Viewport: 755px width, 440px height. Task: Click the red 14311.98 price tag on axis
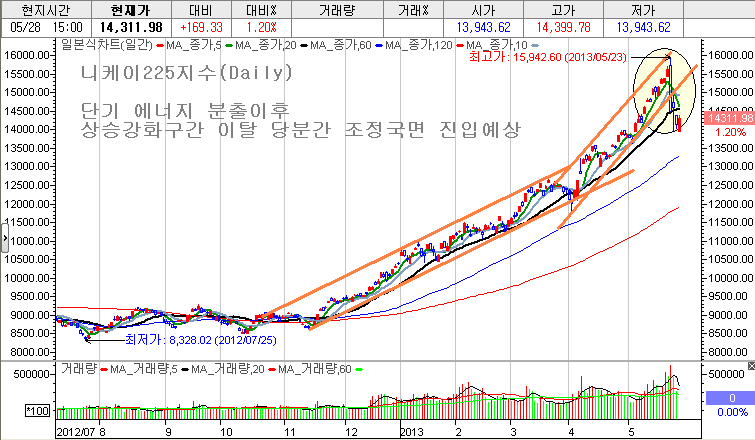(730, 118)
